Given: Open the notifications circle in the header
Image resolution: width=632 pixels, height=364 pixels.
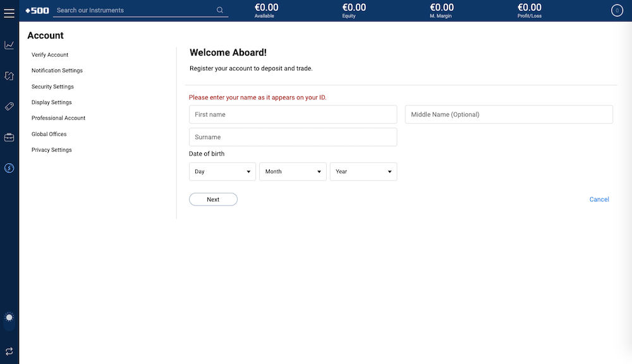Looking at the screenshot, I should click(617, 11).
